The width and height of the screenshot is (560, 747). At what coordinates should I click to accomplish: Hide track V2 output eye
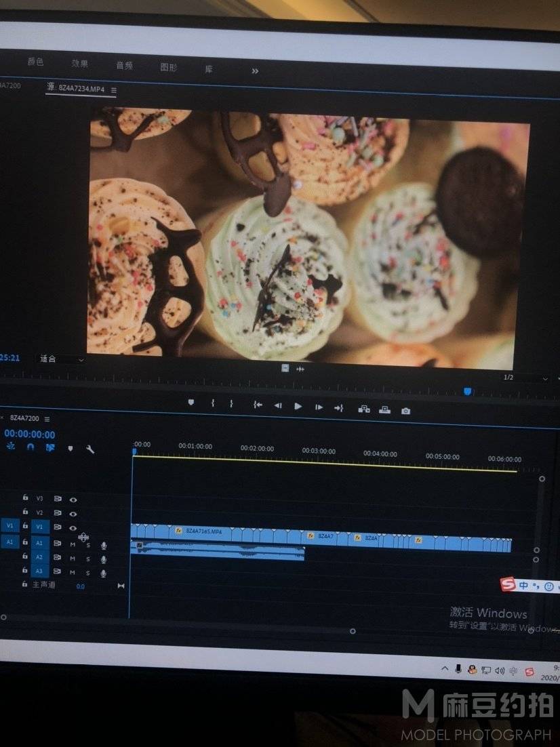[73, 514]
